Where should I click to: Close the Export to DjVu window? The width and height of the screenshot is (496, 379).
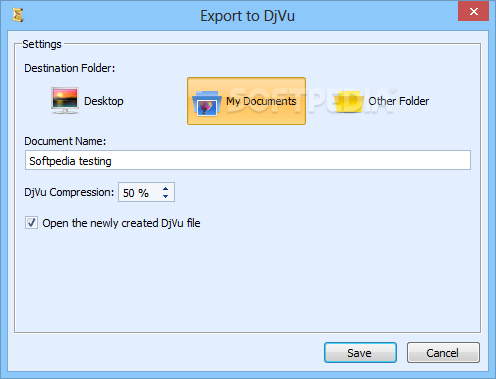(x=473, y=11)
